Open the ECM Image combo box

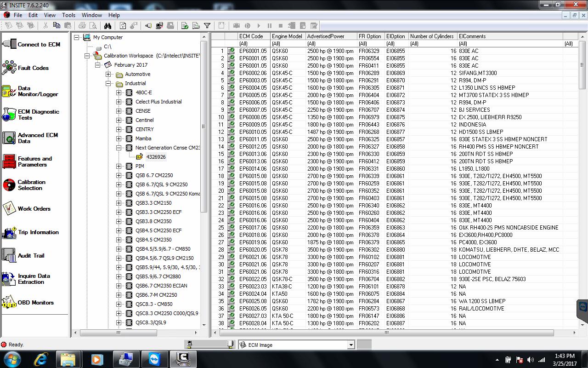point(351,345)
